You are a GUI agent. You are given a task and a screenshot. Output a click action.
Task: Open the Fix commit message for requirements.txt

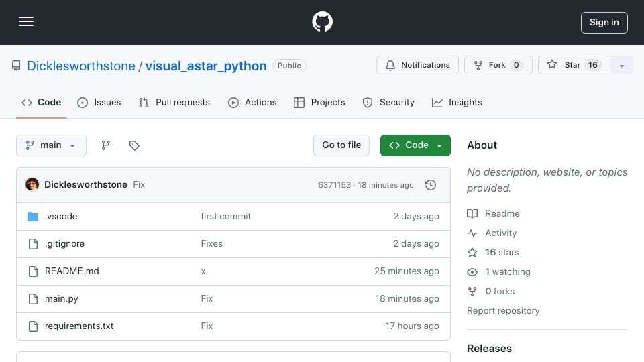point(207,326)
